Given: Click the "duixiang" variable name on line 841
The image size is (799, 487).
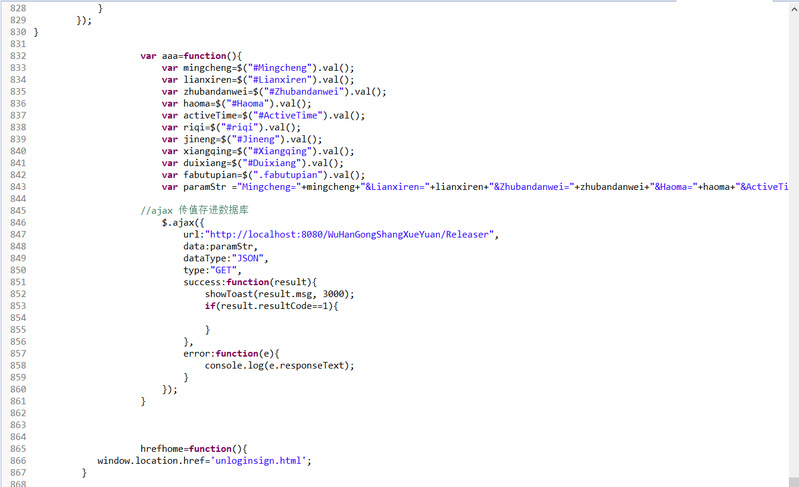Looking at the screenshot, I should tap(204, 163).
